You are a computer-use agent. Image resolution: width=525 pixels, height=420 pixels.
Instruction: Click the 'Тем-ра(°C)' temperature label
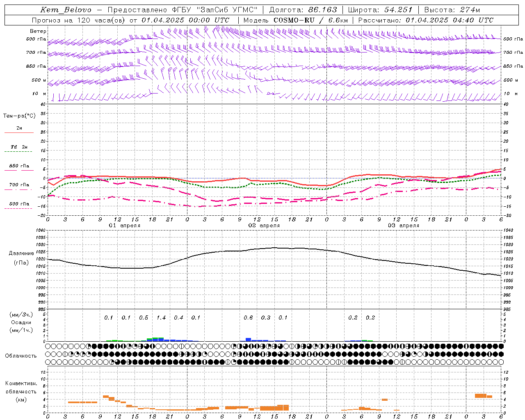pos(19,116)
